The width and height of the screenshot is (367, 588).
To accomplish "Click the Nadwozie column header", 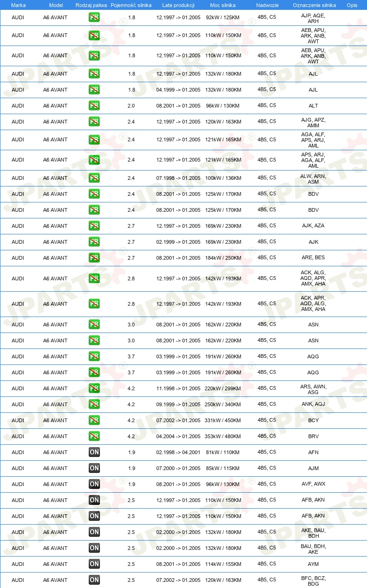I will point(267,5).
